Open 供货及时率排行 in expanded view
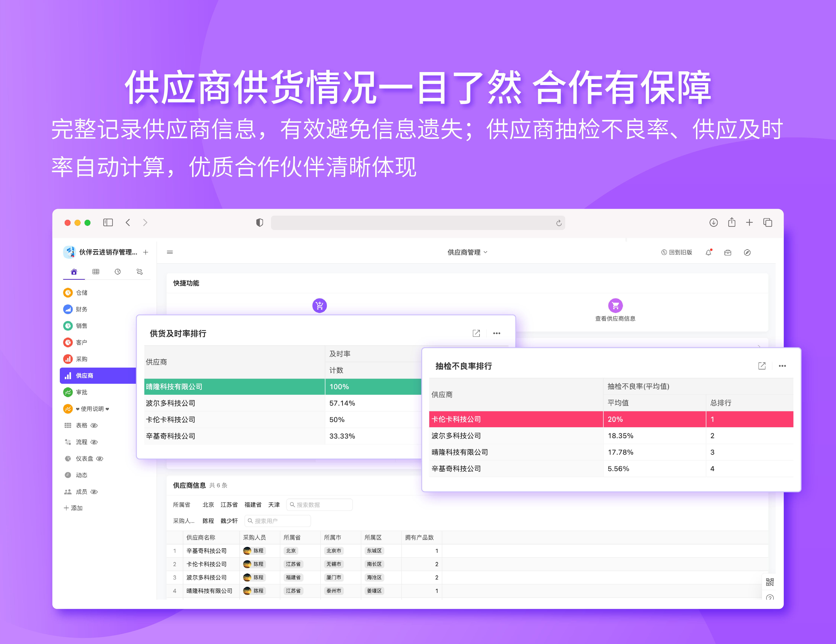The height and width of the screenshot is (644, 836). tap(476, 333)
